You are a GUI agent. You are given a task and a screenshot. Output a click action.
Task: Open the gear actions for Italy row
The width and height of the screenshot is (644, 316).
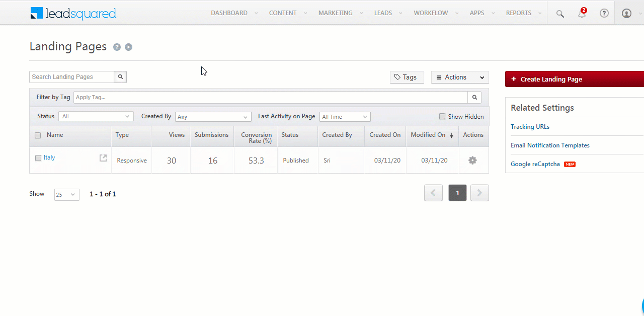coord(472,161)
